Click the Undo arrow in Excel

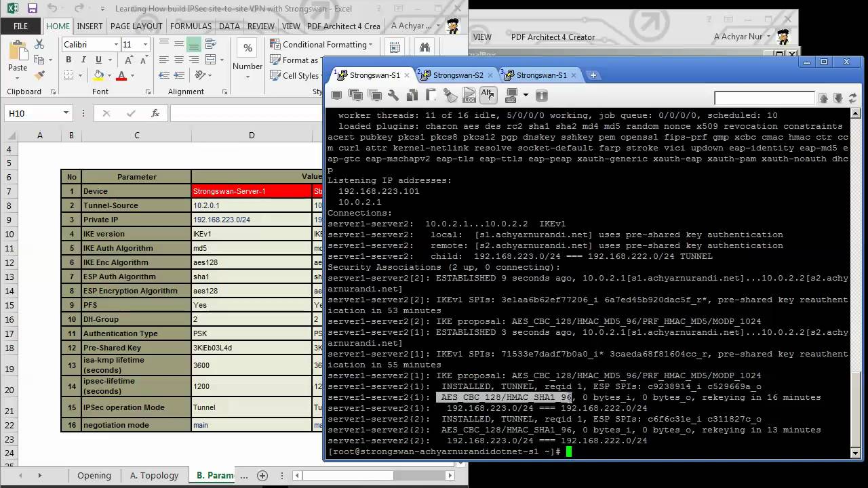coord(53,9)
